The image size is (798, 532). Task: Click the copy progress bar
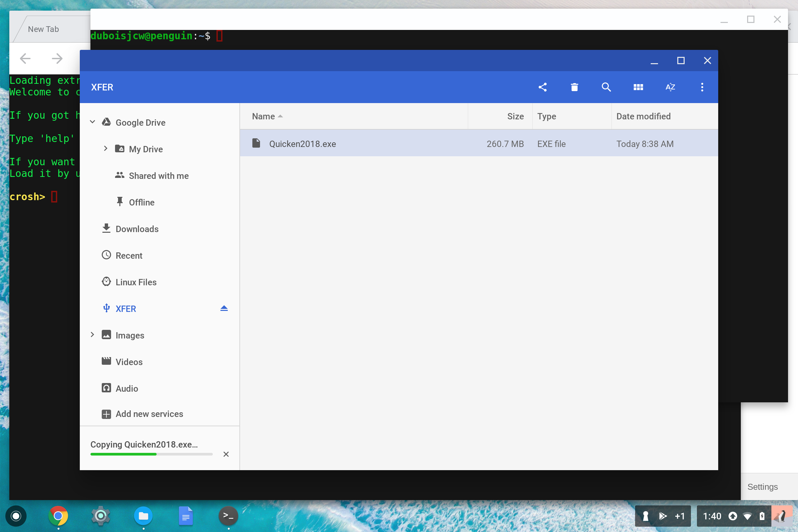coord(151,454)
